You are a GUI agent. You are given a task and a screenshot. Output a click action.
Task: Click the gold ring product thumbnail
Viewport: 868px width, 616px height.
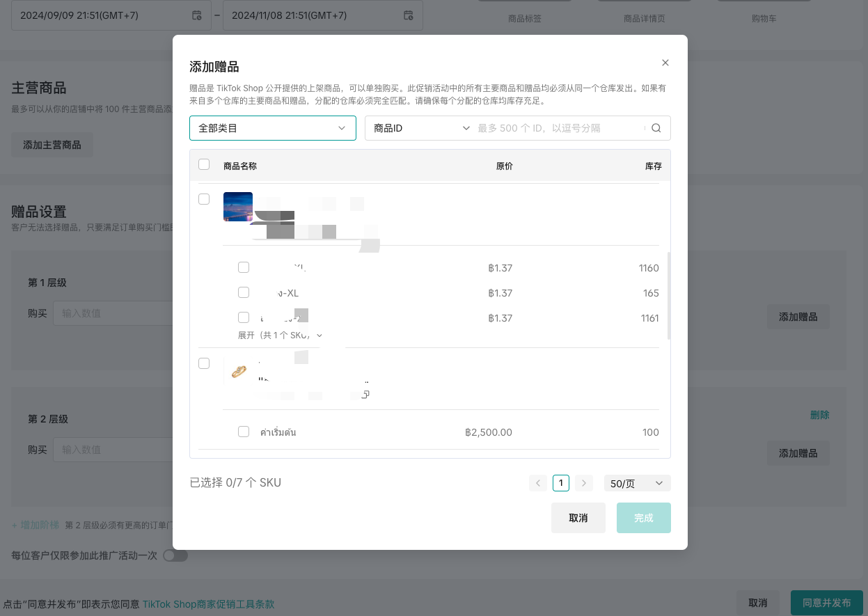[x=238, y=372]
